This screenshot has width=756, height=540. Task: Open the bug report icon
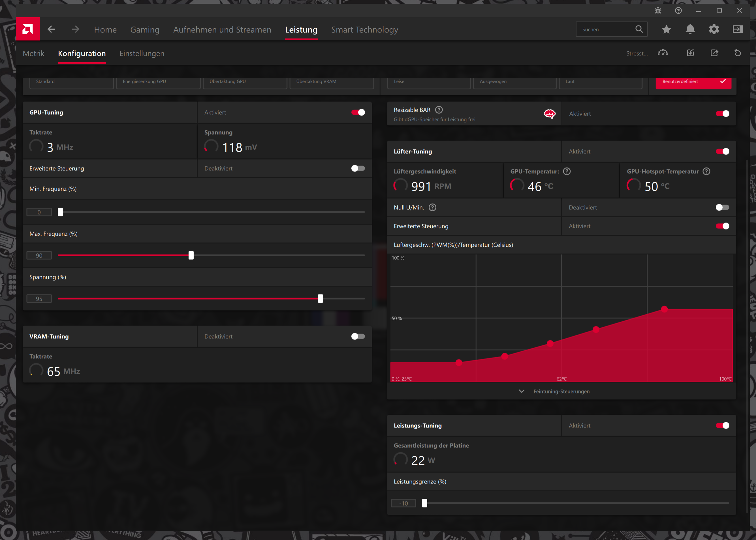658,11
